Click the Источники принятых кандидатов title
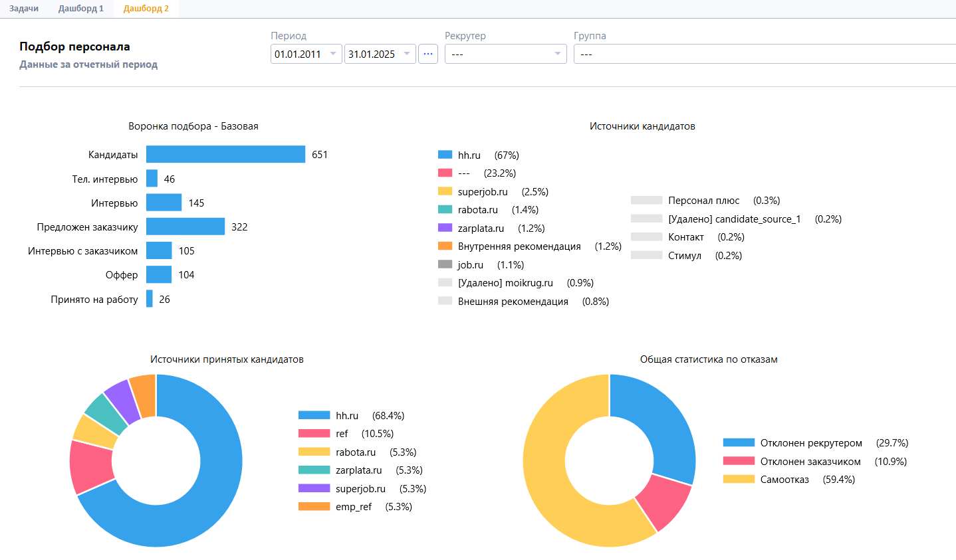956x560 pixels. tap(227, 359)
